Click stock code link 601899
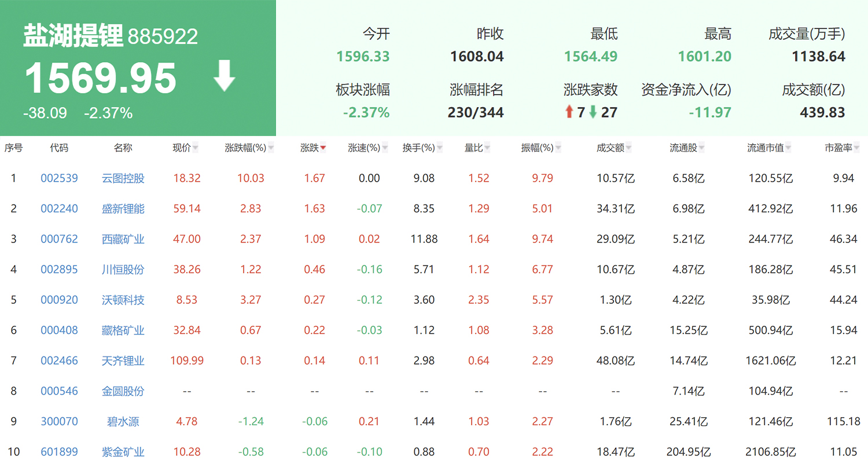Screen dimensions: 868x471 [x=60, y=451]
